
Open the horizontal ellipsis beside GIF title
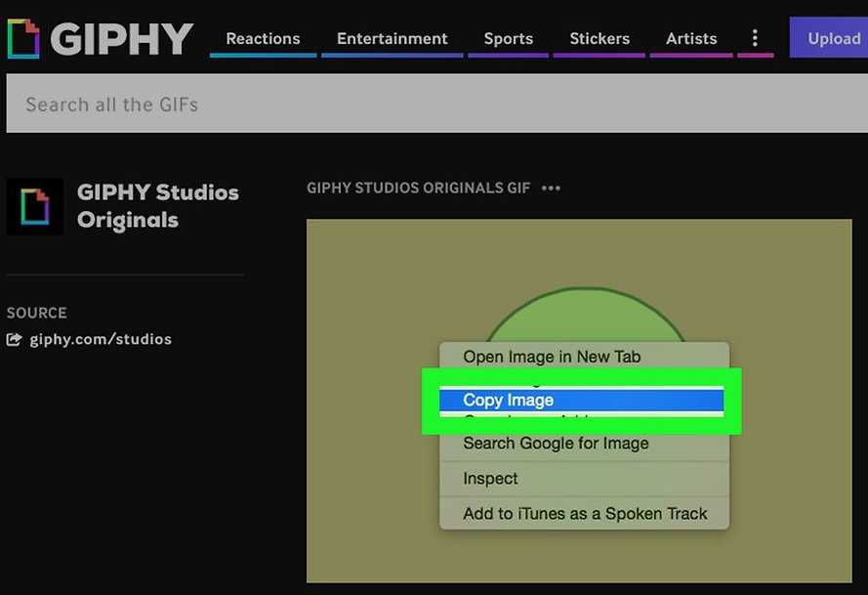pos(552,188)
